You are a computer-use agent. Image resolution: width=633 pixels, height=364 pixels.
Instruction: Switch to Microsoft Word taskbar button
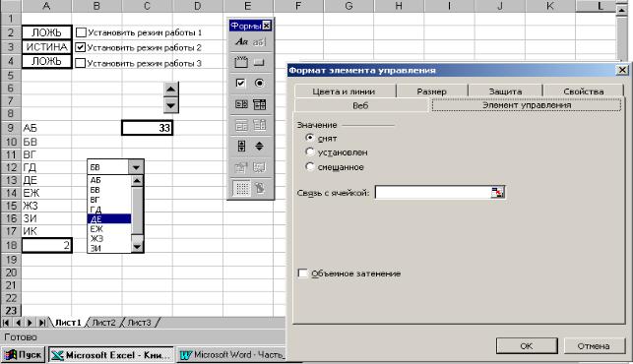point(231,355)
